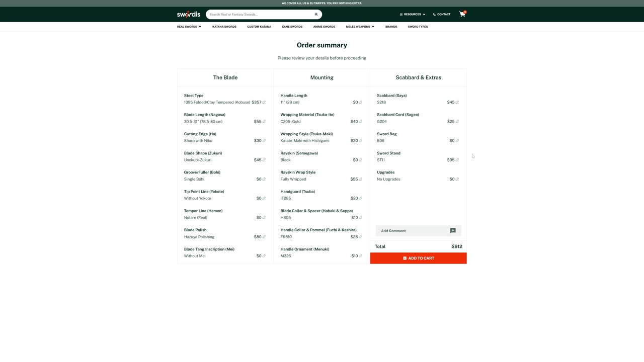The height and width of the screenshot is (362, 644).
Task: Edit the Steel Type selection pencil icon
Action: coord(264,102)
